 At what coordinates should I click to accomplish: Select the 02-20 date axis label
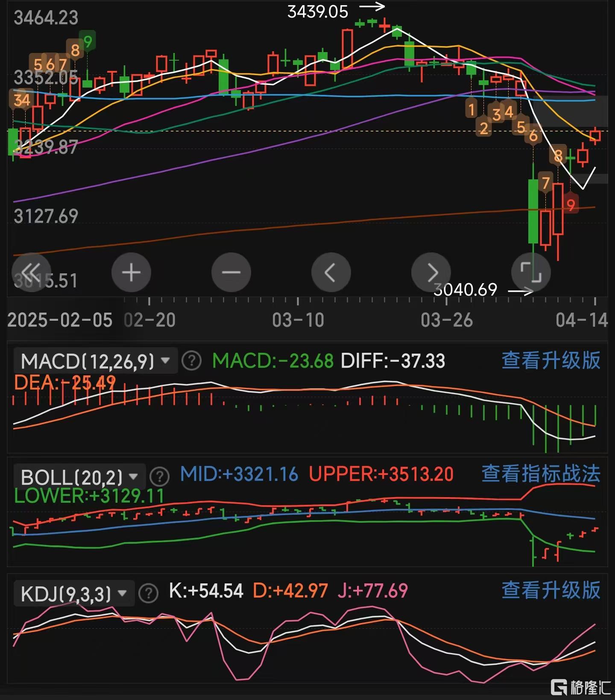pyautogui.click(x=149, y=320)
